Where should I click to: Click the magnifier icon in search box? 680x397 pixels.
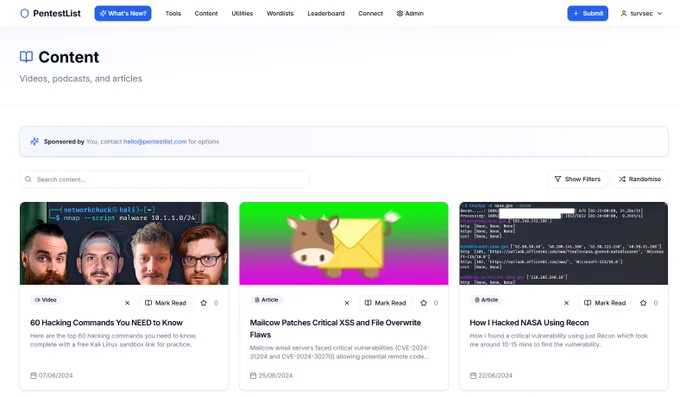[28, 179]
